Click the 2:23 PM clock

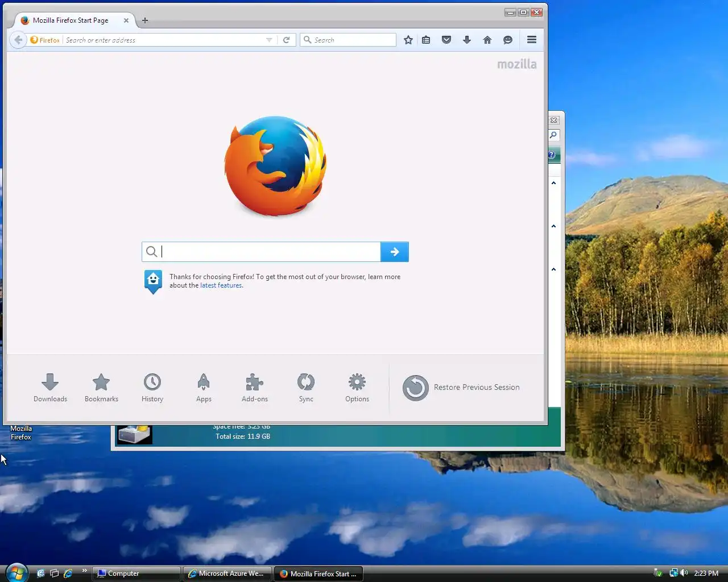click(x=706, y=573)
